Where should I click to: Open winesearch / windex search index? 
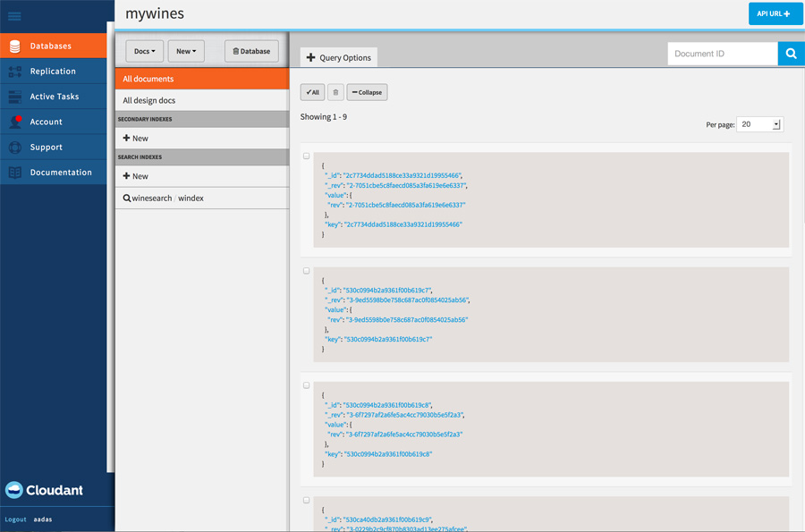click(x=202, y=198)
